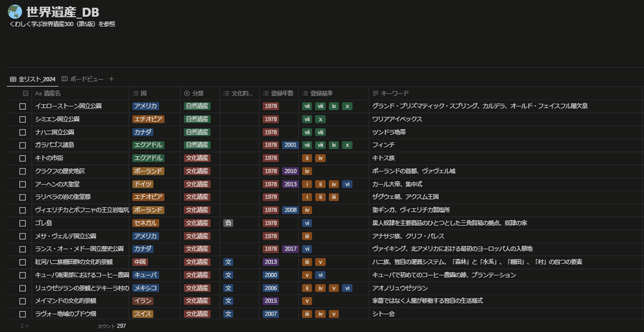Toggle the checkbox for クラクフの歴史地区 row
Image resolution: width=644 pixels, height=332 pixels.
pyautogui.click(x=23, y=171)
